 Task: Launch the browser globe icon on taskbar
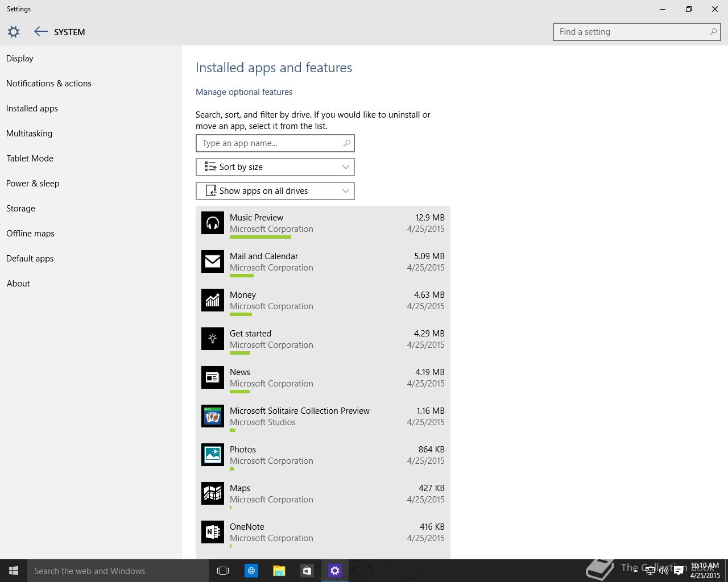pos(251,571)
